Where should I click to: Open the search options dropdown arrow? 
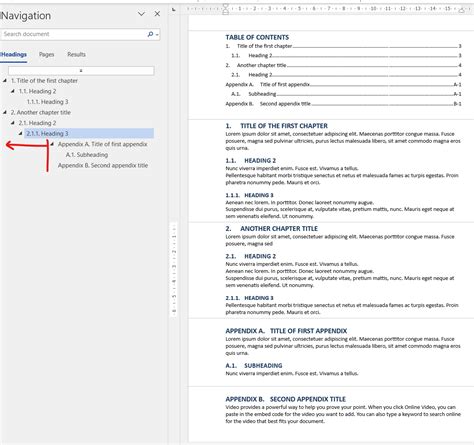[x=157, y=35]
